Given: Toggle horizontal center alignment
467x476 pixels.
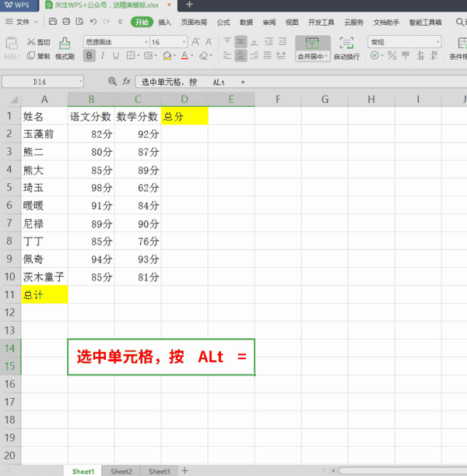Looking at the screenshot, I should coord(241,55).
